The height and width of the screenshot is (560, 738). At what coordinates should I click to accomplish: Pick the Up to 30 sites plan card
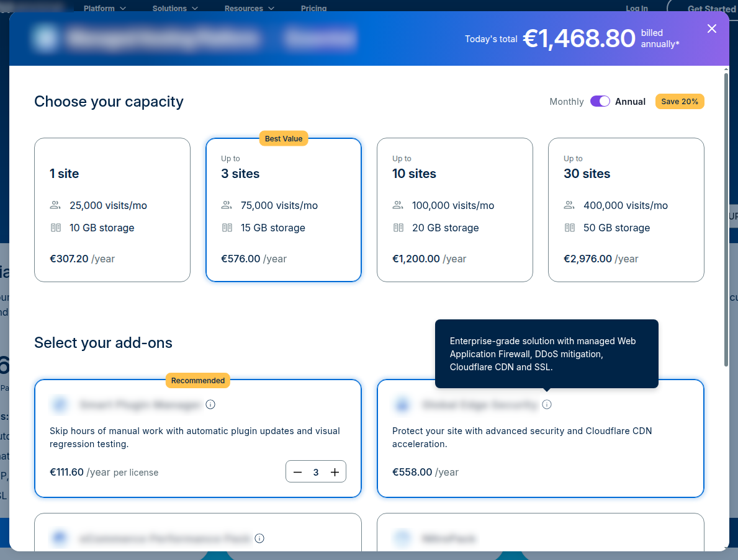click(626, 210)
